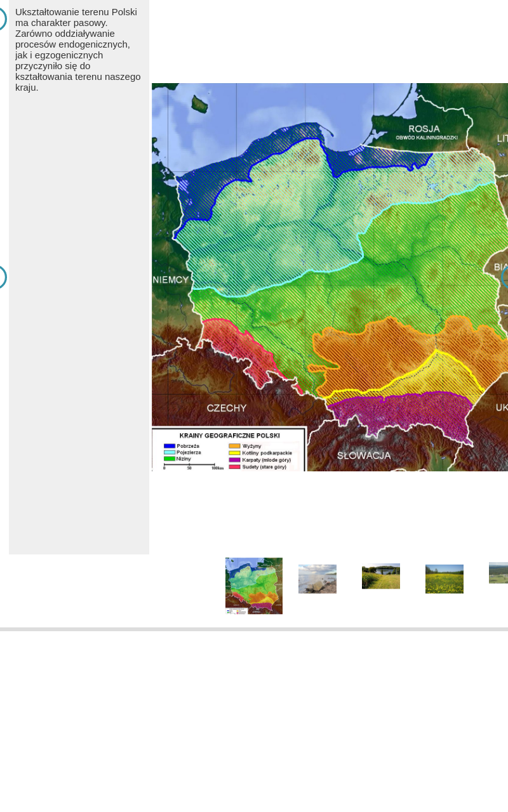Open the lake and meadow thumbnail

tap(381, 576)
